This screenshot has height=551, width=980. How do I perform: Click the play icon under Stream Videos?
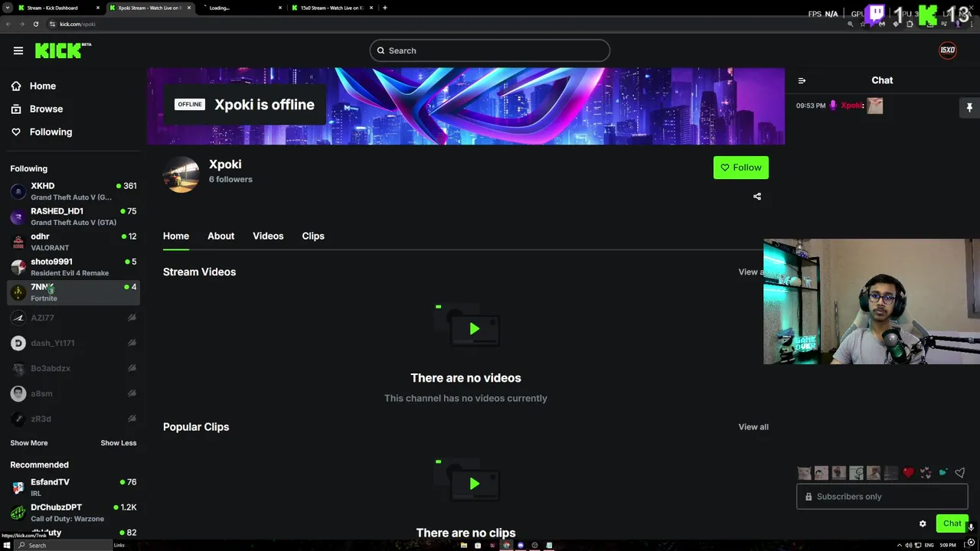coord(474,329)
